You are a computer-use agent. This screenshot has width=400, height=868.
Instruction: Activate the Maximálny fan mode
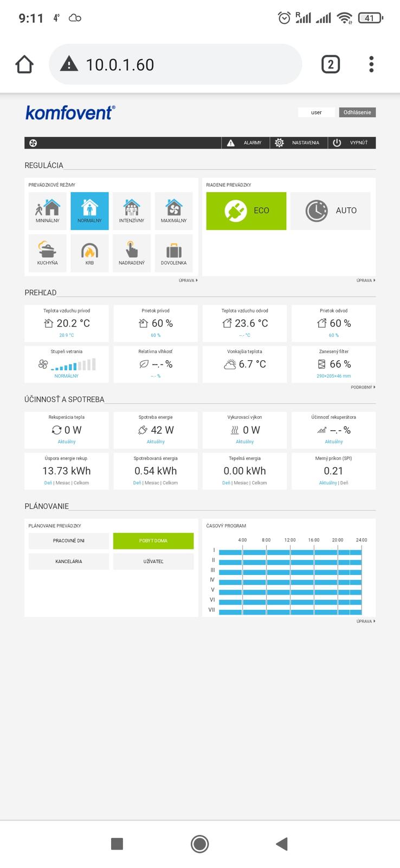click(173, 210)
